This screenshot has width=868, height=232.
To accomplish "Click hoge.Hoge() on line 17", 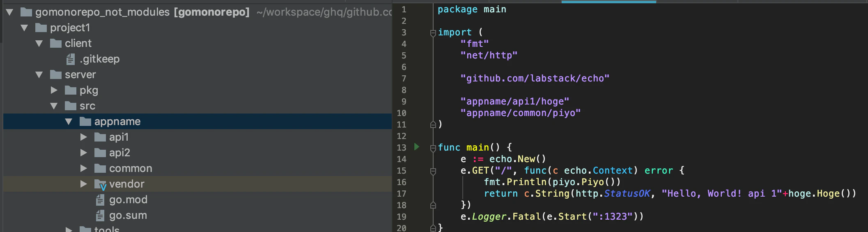I will pos(819,194).
